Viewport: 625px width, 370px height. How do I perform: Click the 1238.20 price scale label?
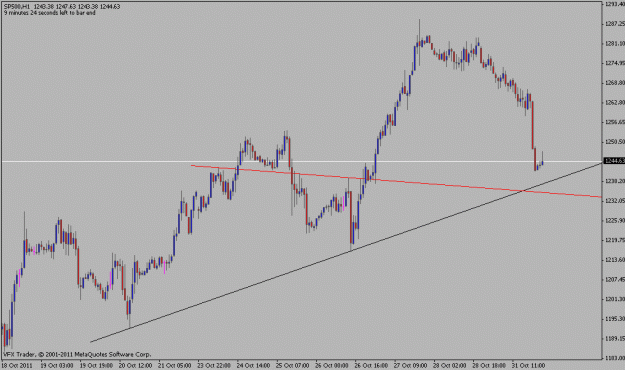click(615, 181)
